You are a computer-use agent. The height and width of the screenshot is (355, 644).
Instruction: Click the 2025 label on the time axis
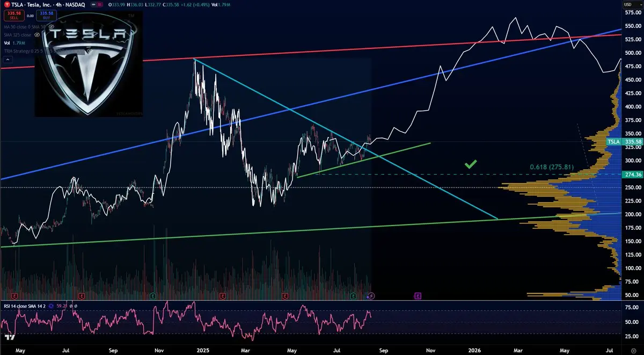(x=202, y=350)
